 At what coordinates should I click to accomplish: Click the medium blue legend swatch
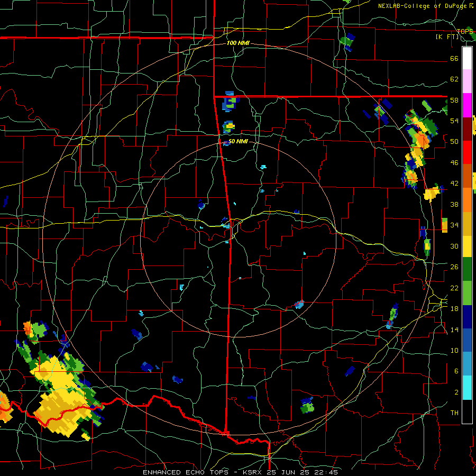(467, 340)
